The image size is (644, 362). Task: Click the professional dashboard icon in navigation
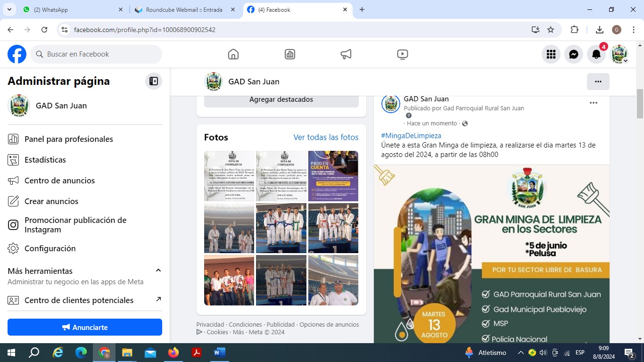click(x=290, y=54)
